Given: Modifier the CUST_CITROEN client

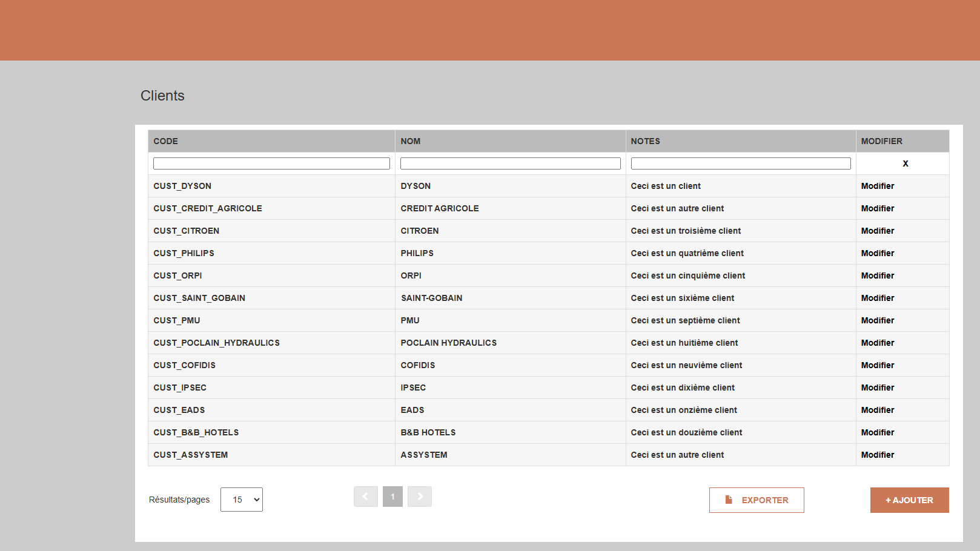Looking at the screenshot, I should click(x=878, y=231).
